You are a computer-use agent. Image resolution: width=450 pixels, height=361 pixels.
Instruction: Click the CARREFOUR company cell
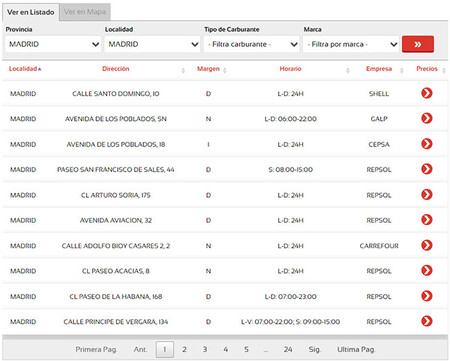(x=379, y=246)
